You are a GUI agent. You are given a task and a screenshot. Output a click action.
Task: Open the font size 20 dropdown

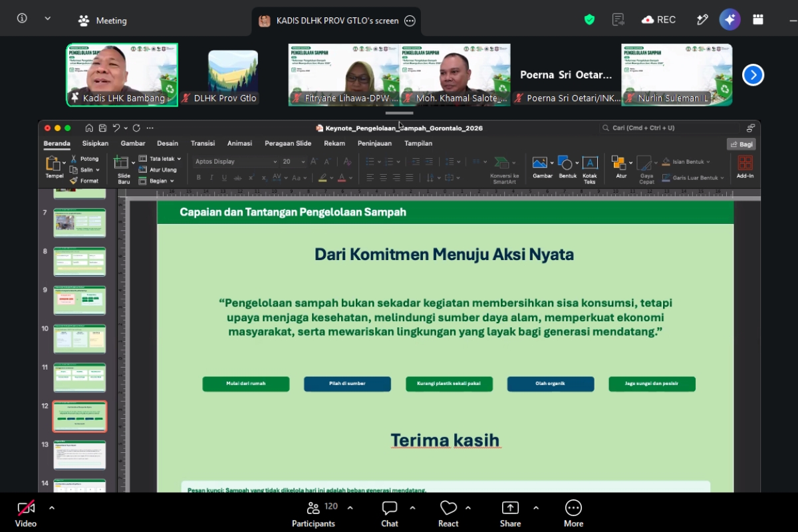point(303,162)
